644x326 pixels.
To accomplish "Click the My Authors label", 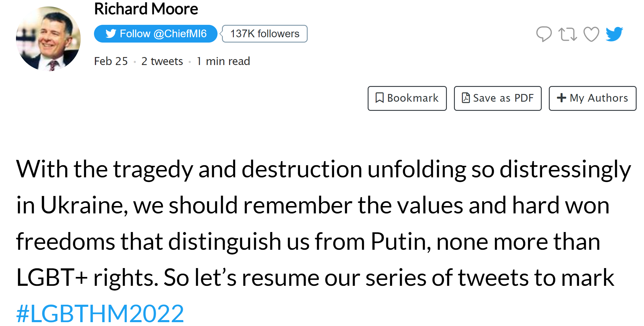I will pyautogui.click(x=599, y=98).
